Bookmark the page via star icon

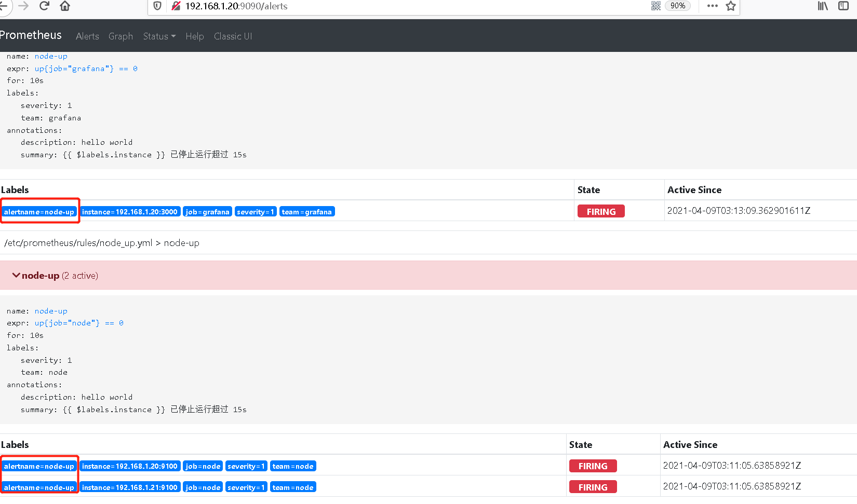click(731, 7)
